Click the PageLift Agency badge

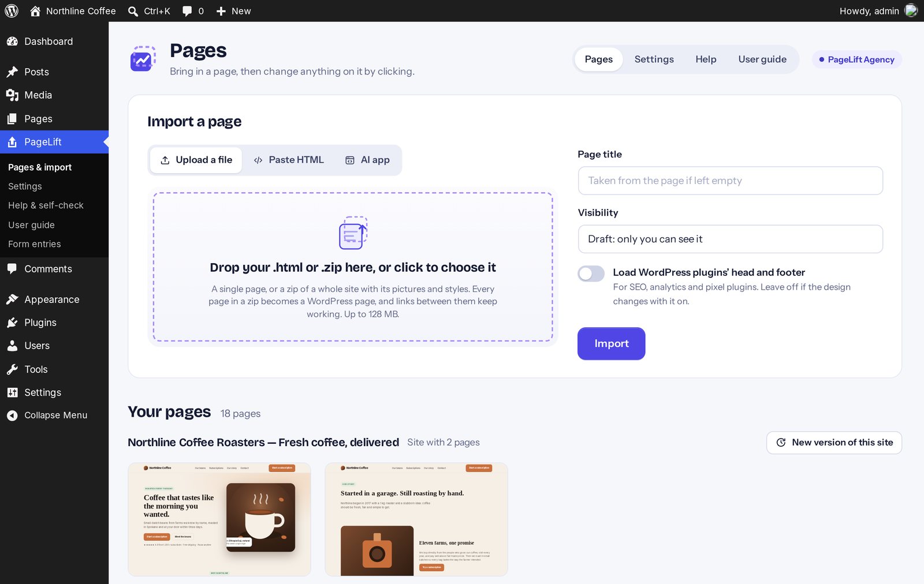point(857,59)
